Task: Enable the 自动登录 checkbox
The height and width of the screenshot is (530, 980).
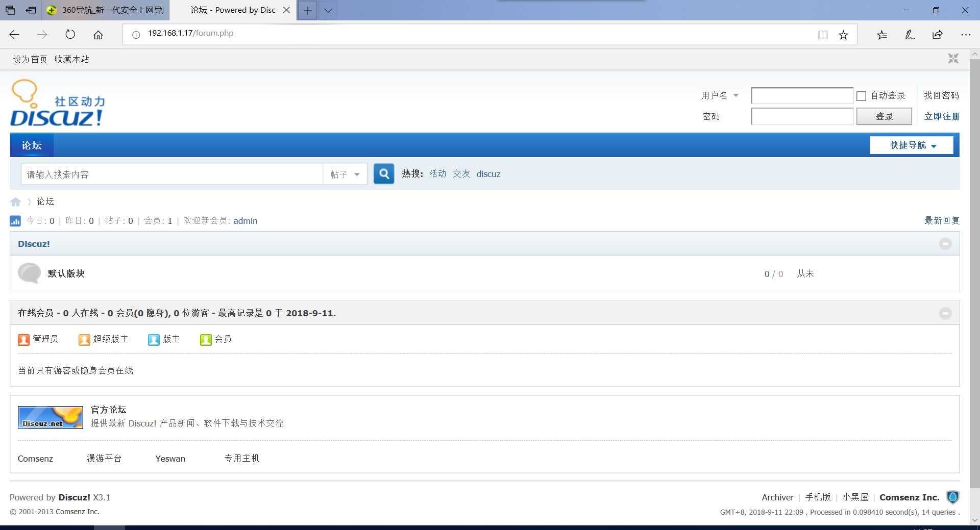Action: pos(862,96)
